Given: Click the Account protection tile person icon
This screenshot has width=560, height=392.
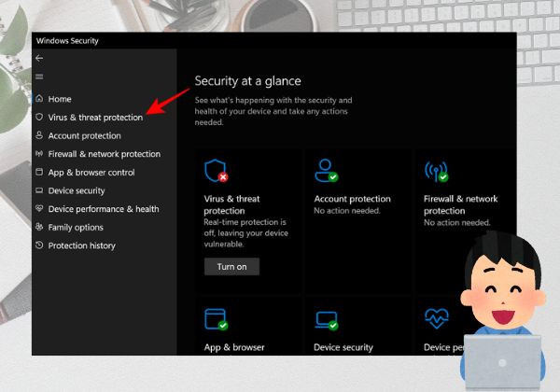Looking at the screenshot, I should click(327, 171).
